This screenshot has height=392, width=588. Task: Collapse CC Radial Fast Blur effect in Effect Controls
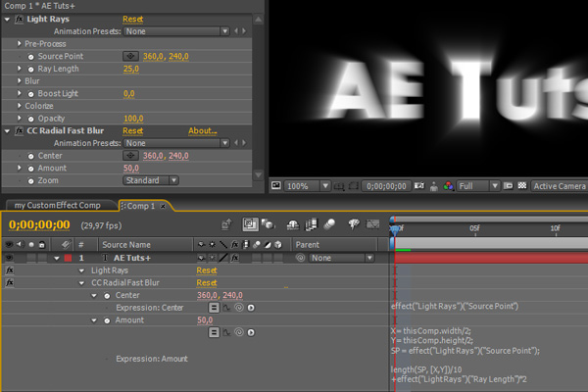[7, 131]
